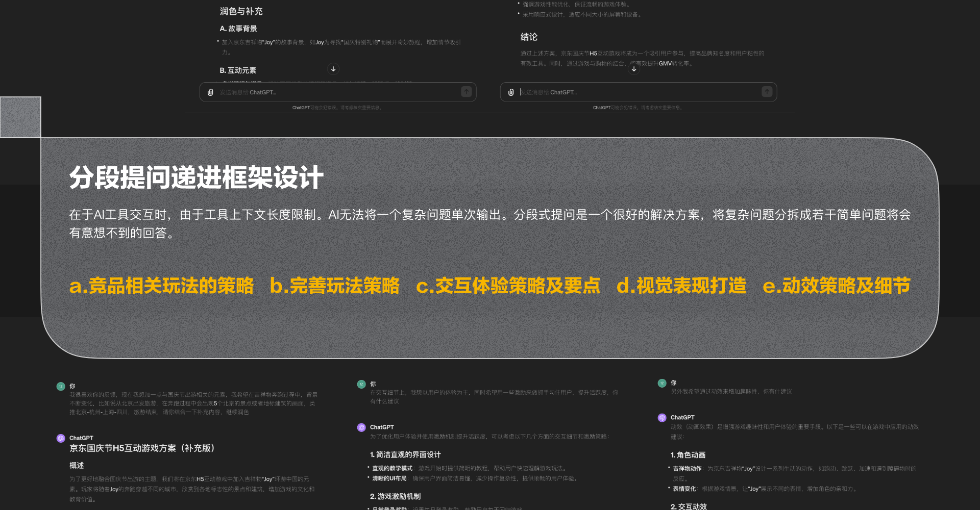Viewport: 980px width, 510px height.
Task: Click the 2. 游戏激励机制 heading
Action: [x=395, y=497]
